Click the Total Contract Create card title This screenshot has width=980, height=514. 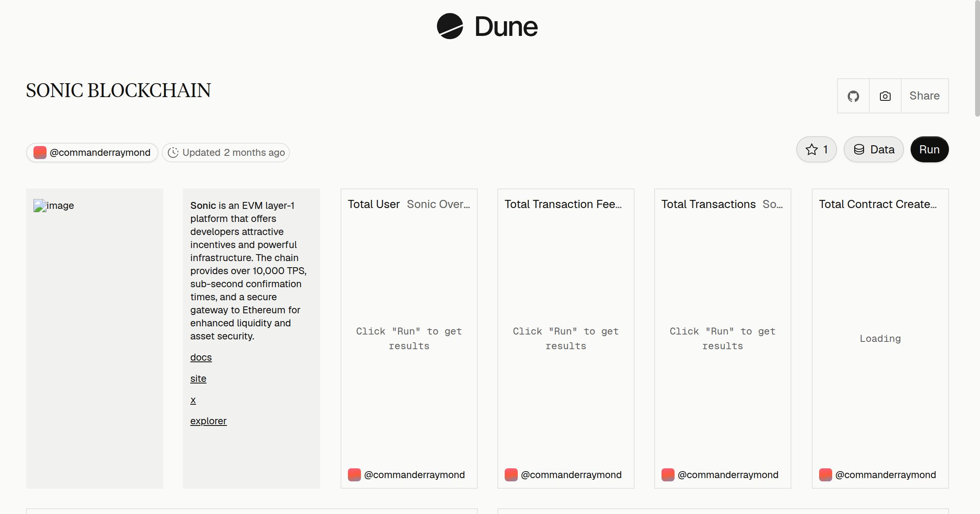pyautogui.click(x=878, y=204)
